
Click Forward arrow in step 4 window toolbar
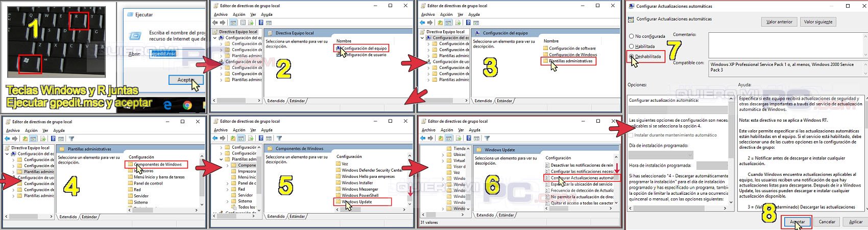click(x=14, y=139)
